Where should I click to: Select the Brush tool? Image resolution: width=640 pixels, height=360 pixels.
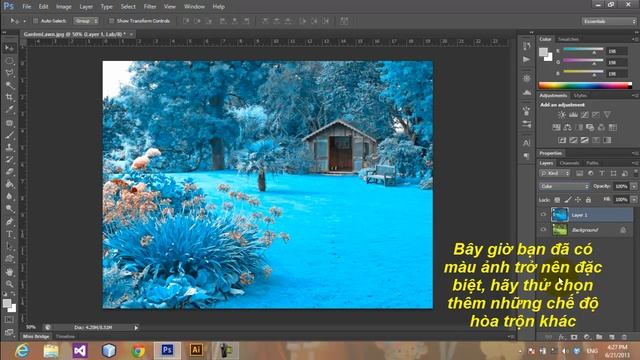point(9,135)
